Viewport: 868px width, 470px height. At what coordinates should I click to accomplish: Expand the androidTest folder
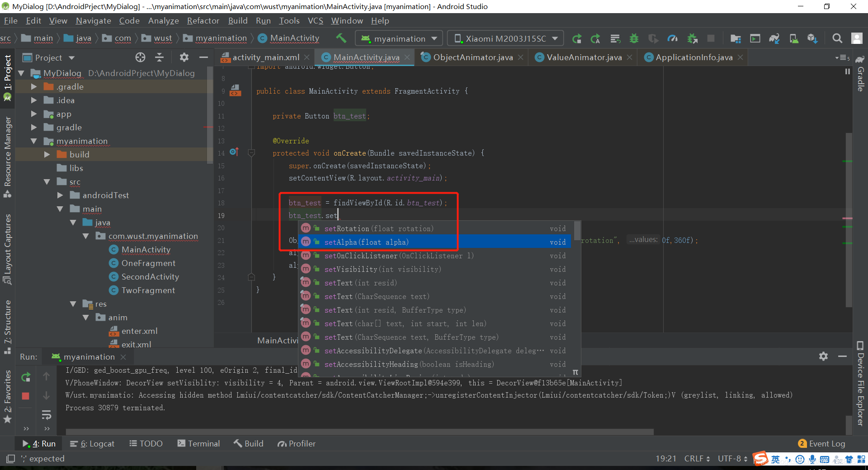[x=60, y=195]
